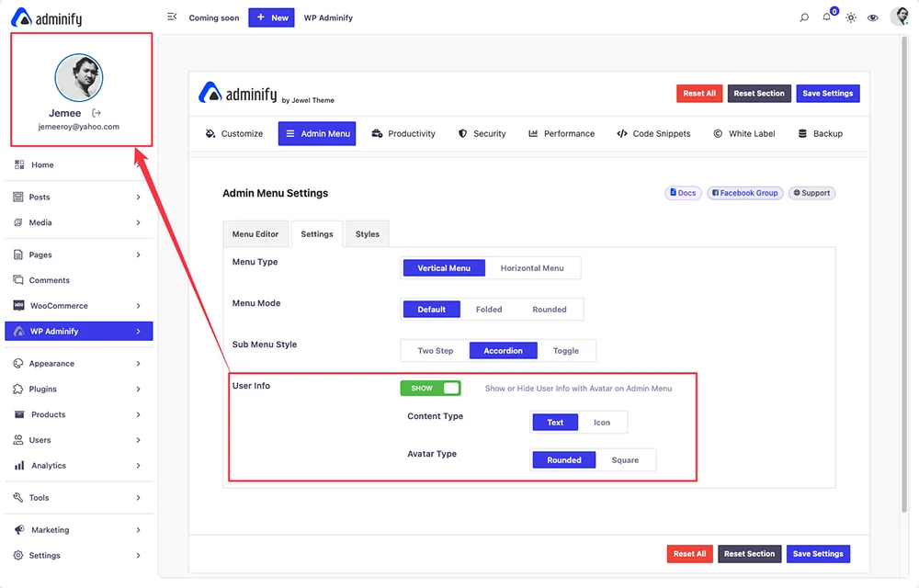Screen dimensions: 919x588
Task: Collapse sidebar with the menu toggle icon
Action: tap(172, 17)
